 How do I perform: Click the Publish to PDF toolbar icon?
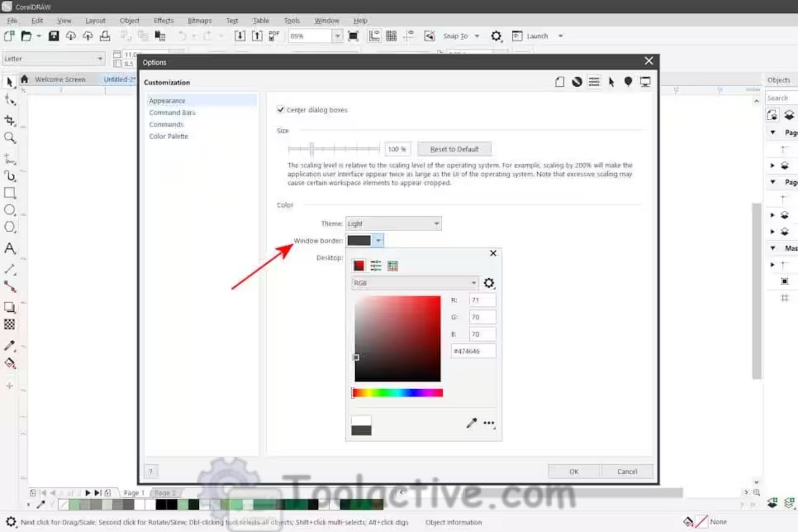tap(274, 35)
